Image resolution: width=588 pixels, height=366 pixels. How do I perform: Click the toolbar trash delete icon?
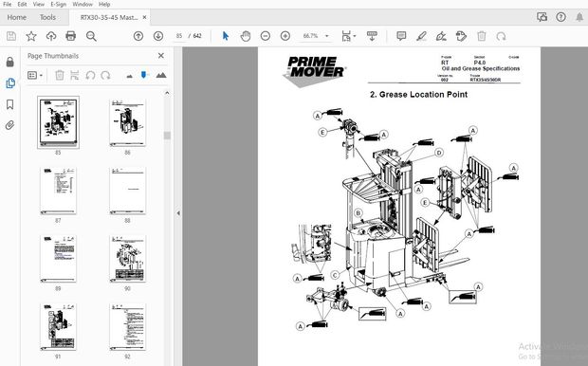482,36
